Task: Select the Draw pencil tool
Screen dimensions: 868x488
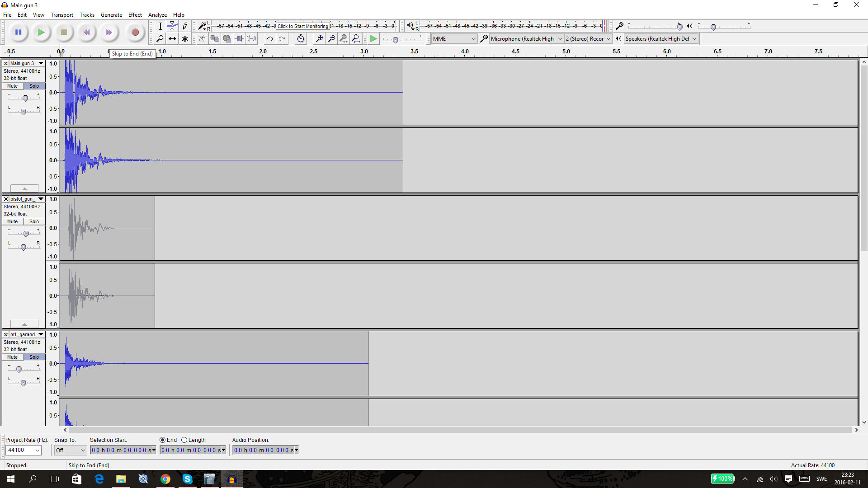Action: (x=185, y=26)
